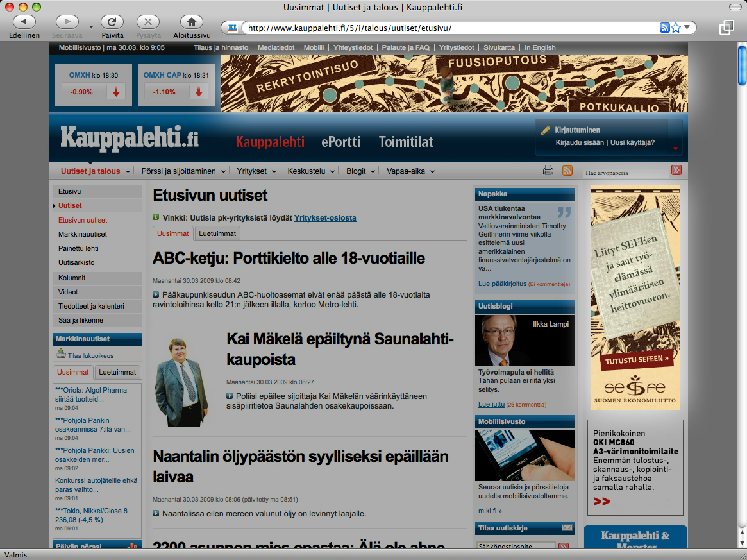This screenshot has height=560, width=747.
Task: Expand the Vapaa-aika navigation menu
Action: pos(432,171)
